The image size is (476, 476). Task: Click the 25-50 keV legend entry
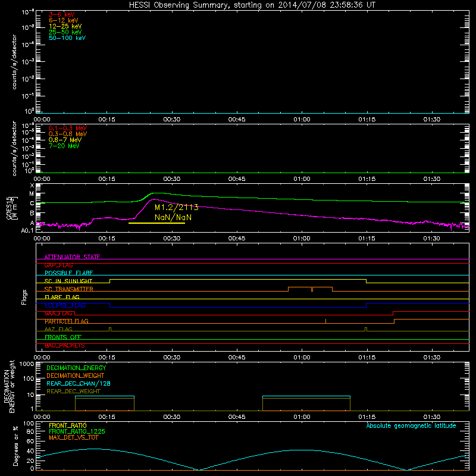pos(65,32)
